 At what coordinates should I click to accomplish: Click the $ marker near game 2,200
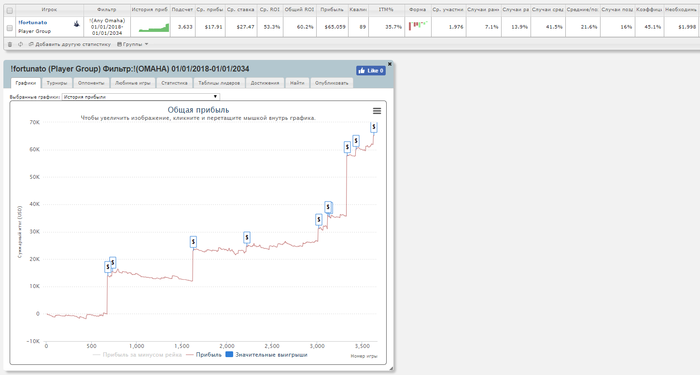[247, 238]
